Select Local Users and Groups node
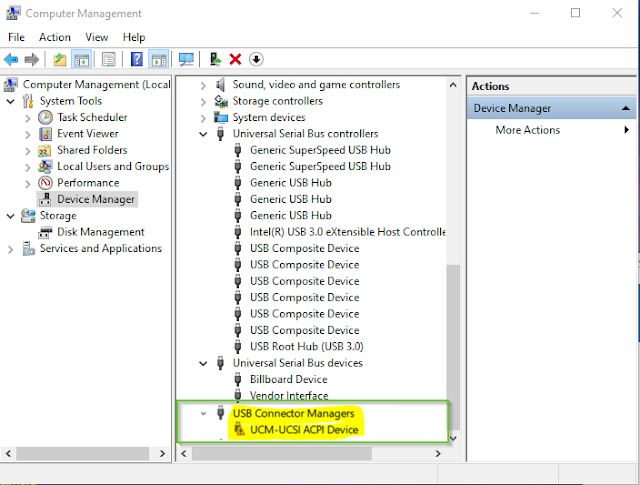The height and width of the screenshot is (485, 640). pyautogui.click(x=113, y=167)
